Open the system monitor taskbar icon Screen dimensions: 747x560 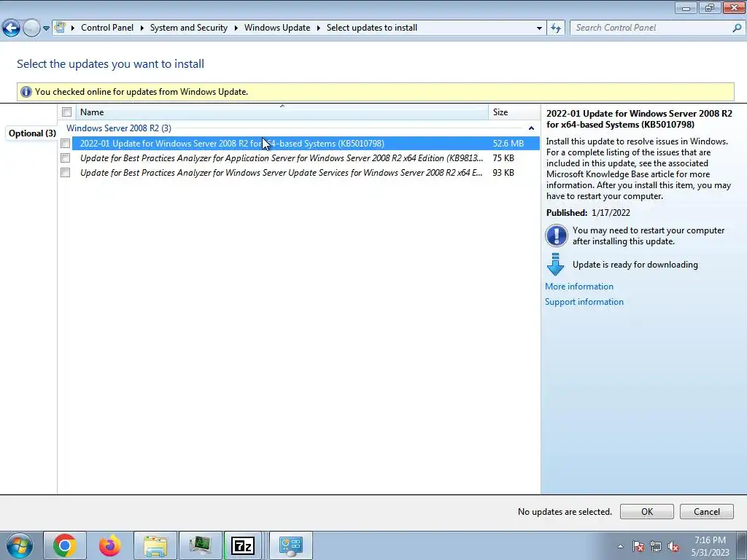point(201,545)
